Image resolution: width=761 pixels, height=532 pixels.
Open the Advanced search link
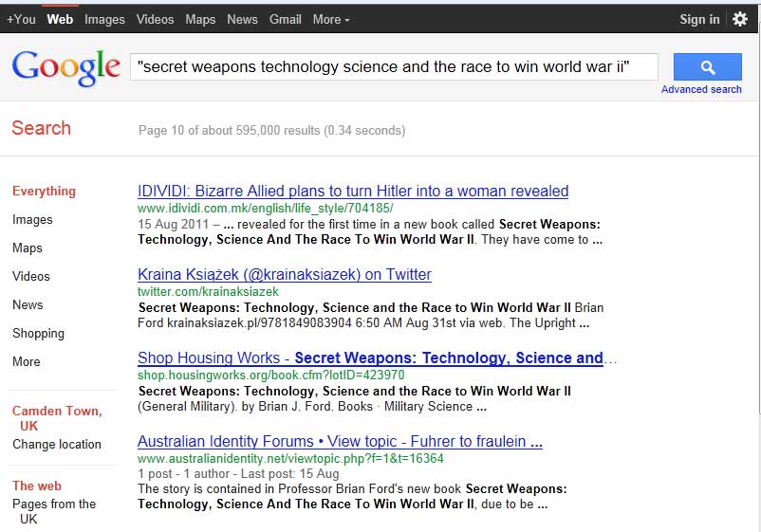tap(701, 89)
